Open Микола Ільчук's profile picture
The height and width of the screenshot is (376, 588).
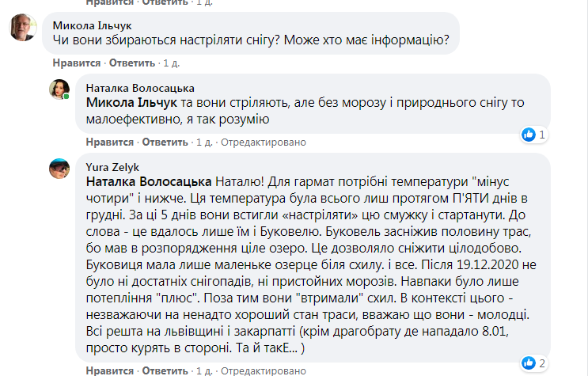(21, 28)
